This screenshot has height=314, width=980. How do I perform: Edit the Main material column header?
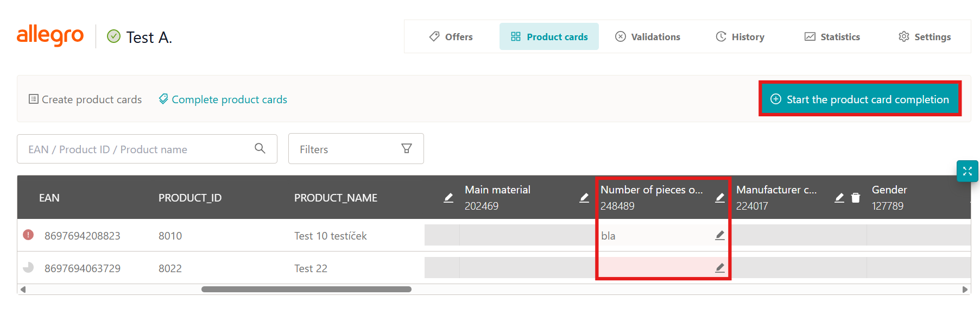click(x=584, y=198)
